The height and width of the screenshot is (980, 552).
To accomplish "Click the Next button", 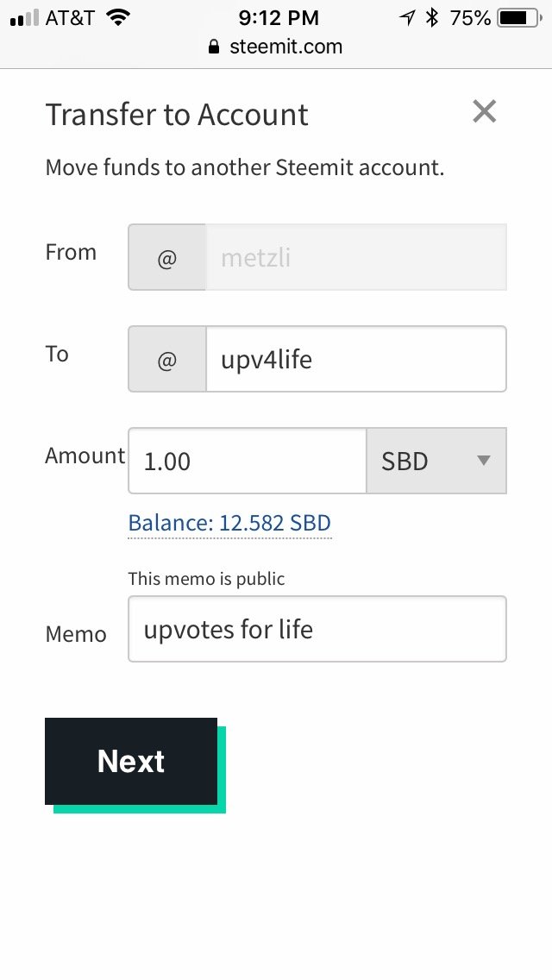I will (131, 761).
